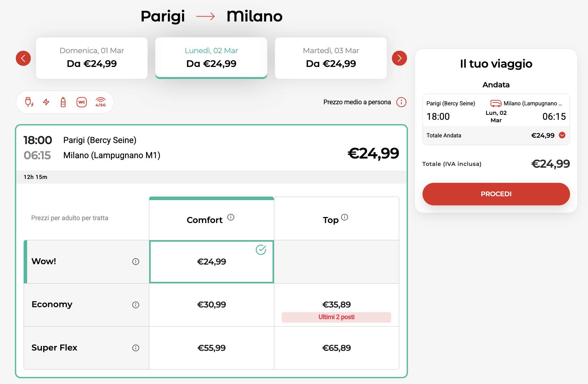Click the 4/5G Wi-Fi amenity icon
588x384 pixels.
100,102
